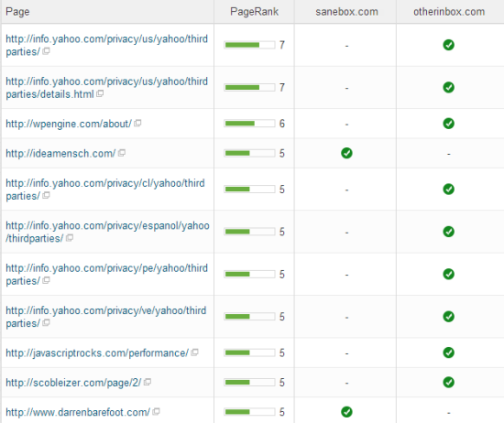Open external icon next to thirdparties/details.html
The height and width of the screenshot is (423, 504).
coord(100,93)
